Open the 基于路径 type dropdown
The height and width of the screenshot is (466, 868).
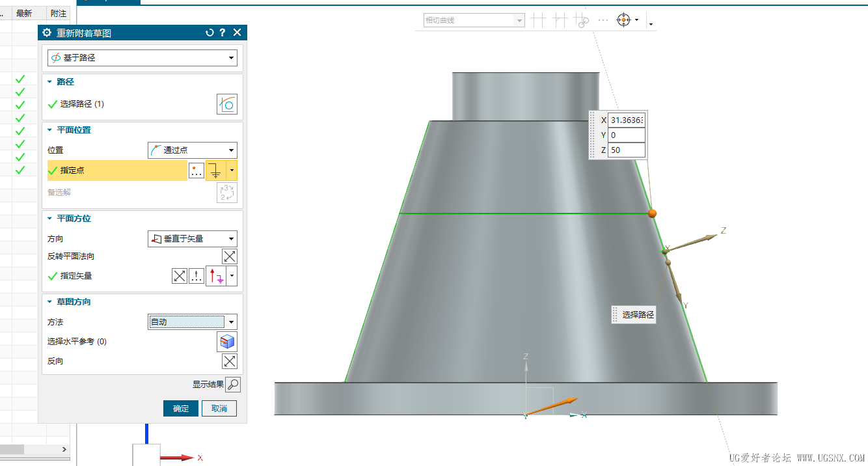coord(142,58)
